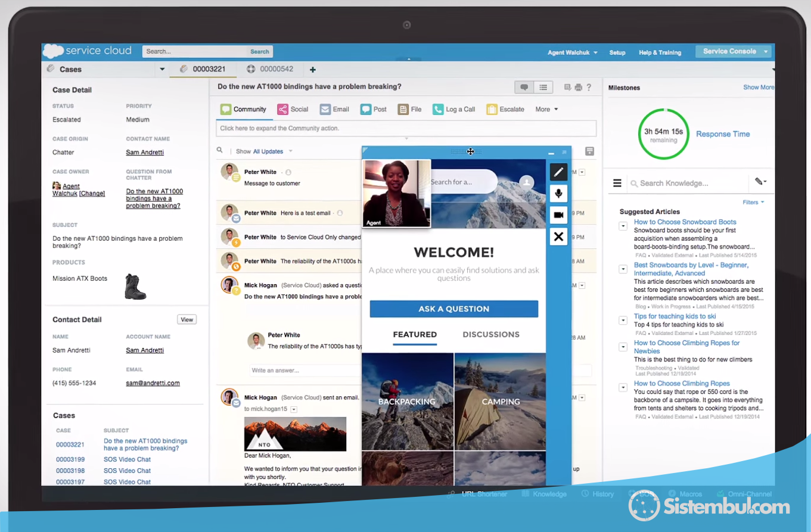Click the user avatar in community header
This screenshot has width=811, height=532.
pos(526,182)
